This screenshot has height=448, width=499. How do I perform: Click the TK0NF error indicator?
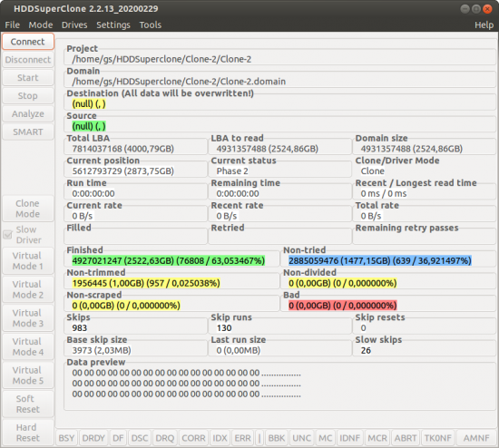tap(438, 438)
